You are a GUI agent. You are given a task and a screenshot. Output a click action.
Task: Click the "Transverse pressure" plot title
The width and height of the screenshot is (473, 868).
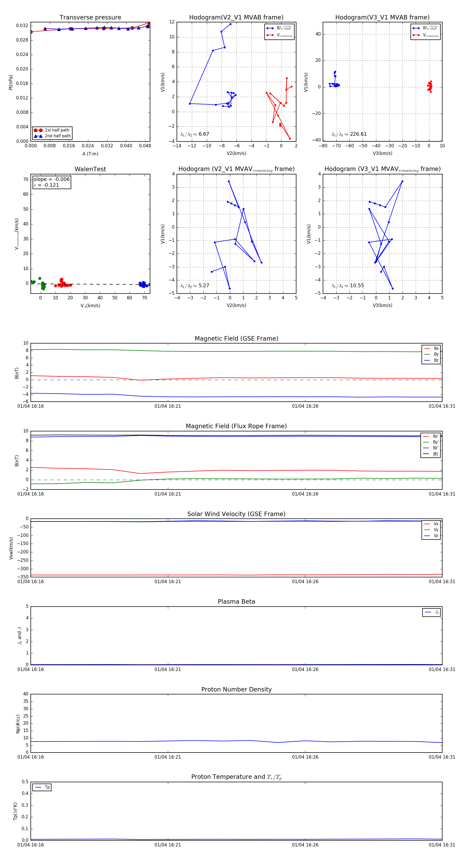point(90,18)
